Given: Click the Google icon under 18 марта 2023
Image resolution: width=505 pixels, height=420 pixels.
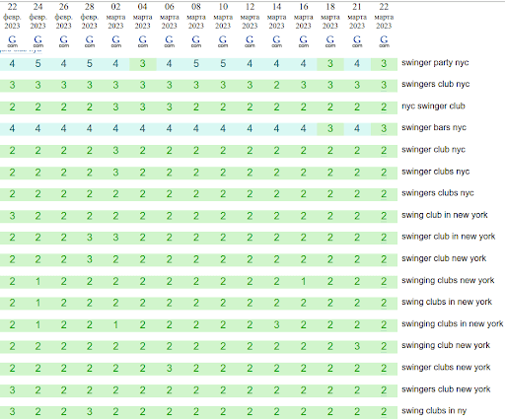Looking at the screenshot, I should pyautogui.click(x=330, y=41).
